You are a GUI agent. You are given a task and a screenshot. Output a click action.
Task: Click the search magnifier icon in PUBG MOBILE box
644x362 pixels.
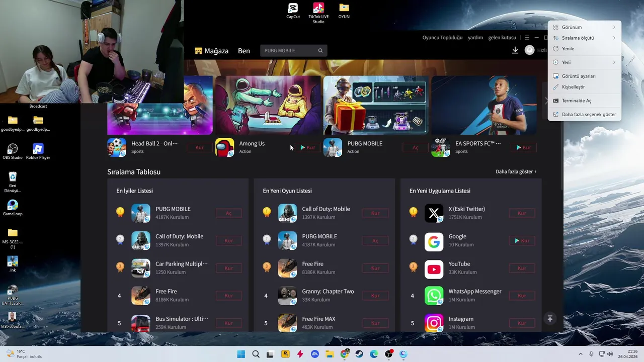coord(320,50)
